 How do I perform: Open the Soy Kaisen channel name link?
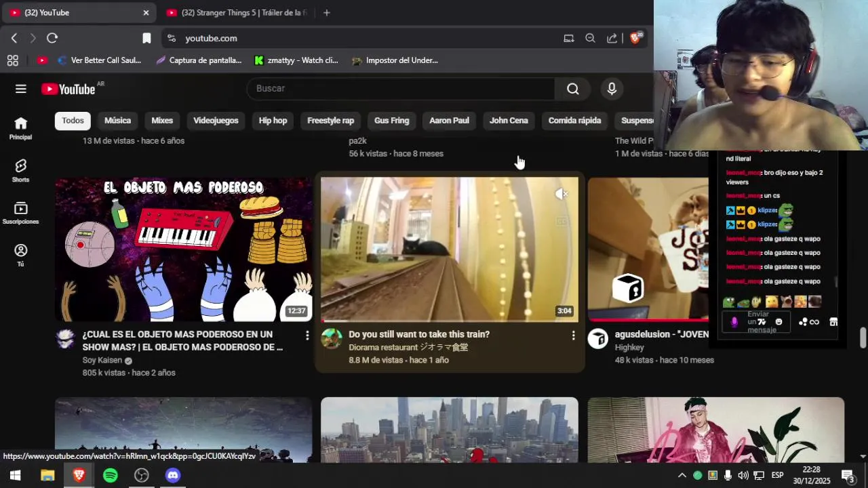102,361
